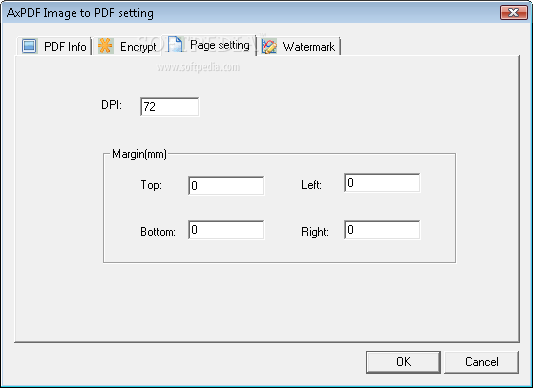Click the dialog title AxPDF Image to PDF setting

coord(80,13)
